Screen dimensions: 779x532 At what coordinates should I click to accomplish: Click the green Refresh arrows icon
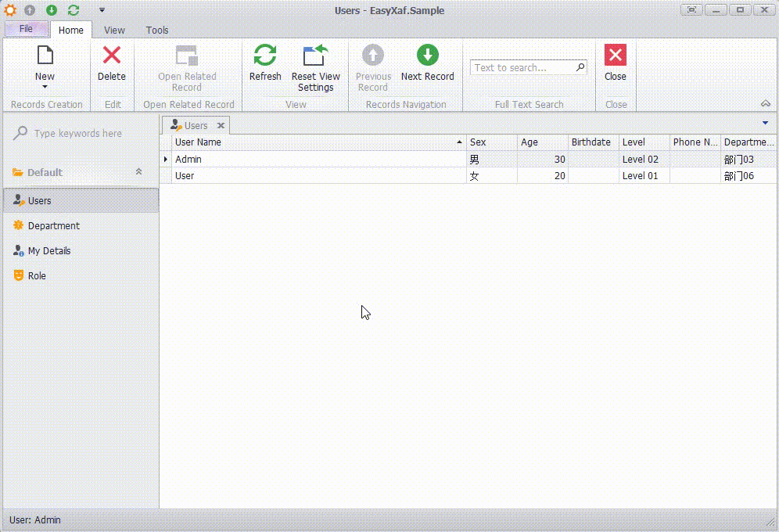[x=265, y=56]
